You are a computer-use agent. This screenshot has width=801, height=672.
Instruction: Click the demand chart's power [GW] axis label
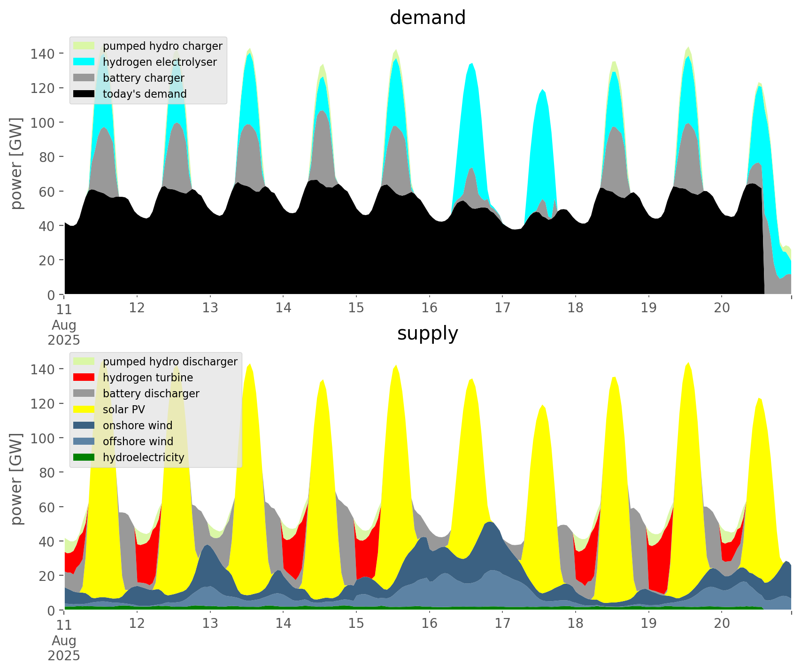(x=16, y=163)
